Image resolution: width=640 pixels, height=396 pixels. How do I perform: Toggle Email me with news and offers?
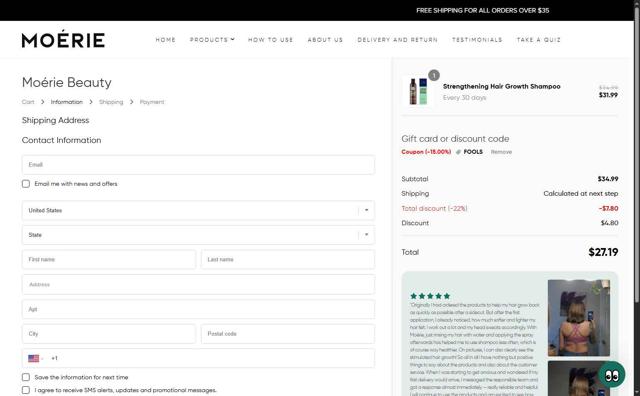[x=26, y=184]
